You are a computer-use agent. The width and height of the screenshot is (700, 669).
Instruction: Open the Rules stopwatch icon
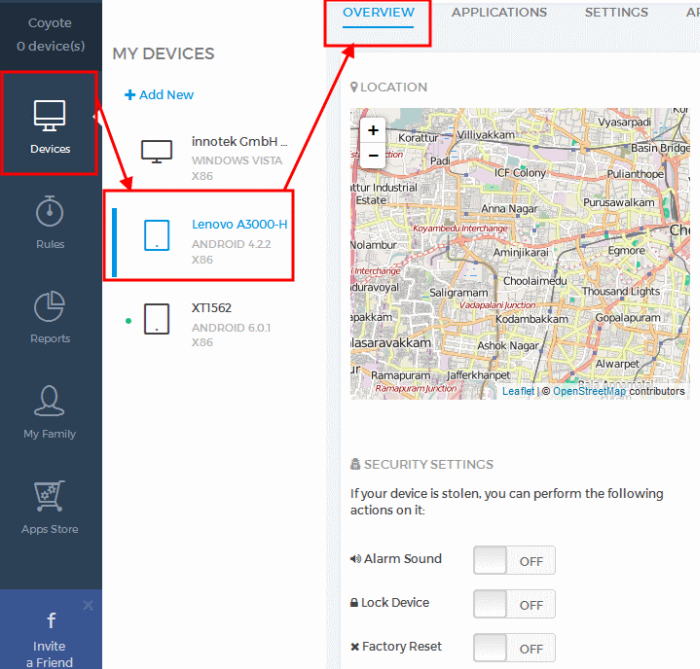[x=50, y=212]
